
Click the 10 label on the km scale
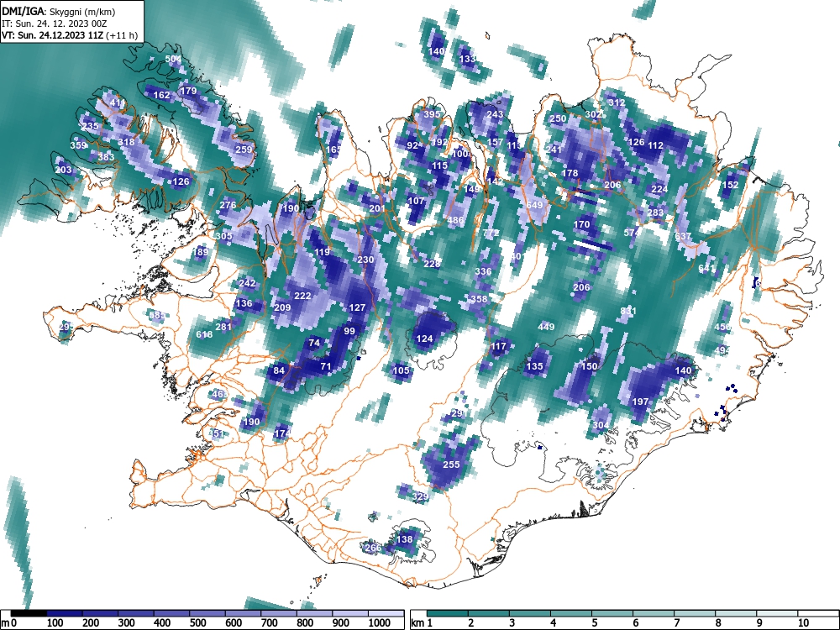(802, 623)
